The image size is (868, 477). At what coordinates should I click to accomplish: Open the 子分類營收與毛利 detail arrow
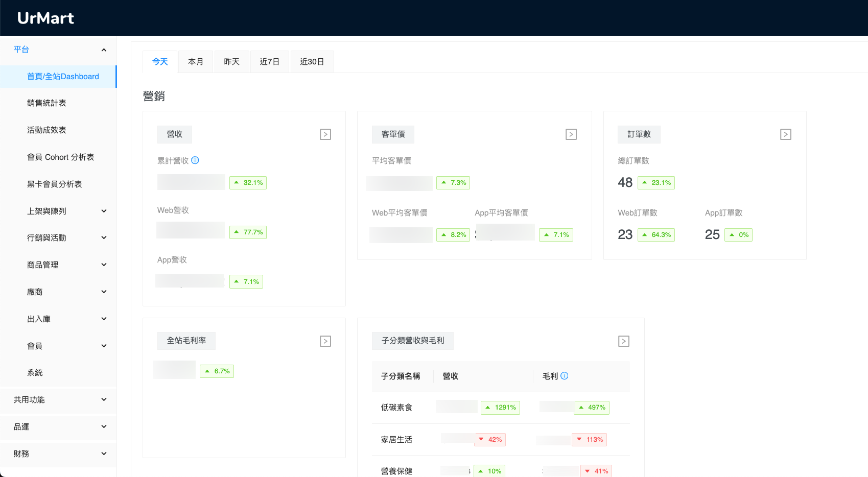pos(623,341)
